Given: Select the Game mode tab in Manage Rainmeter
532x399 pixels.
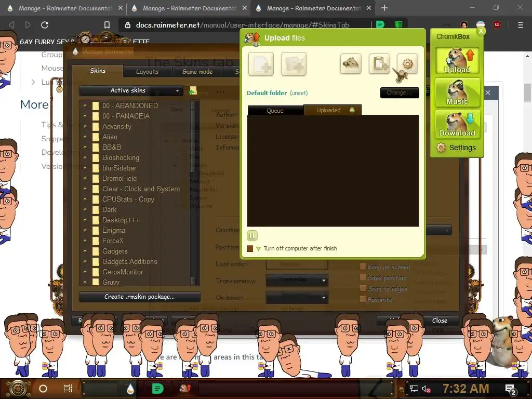Looking at the screenshot, I should tap(197, 72).
